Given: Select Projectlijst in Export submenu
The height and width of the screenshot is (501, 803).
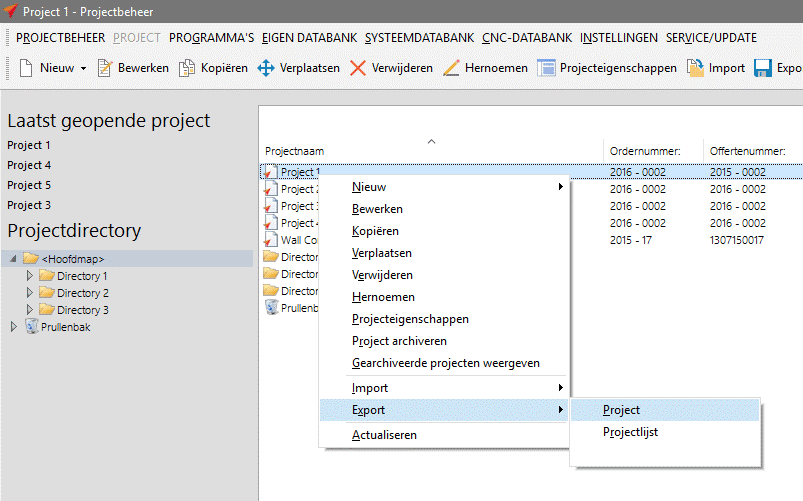Looking at the screenshot, I should tap(630, 432).
